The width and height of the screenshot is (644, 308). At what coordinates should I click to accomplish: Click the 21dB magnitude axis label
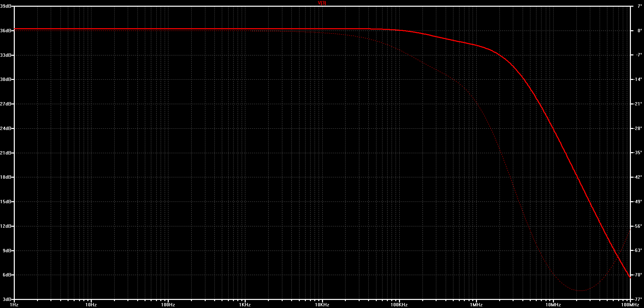point(6,153)
